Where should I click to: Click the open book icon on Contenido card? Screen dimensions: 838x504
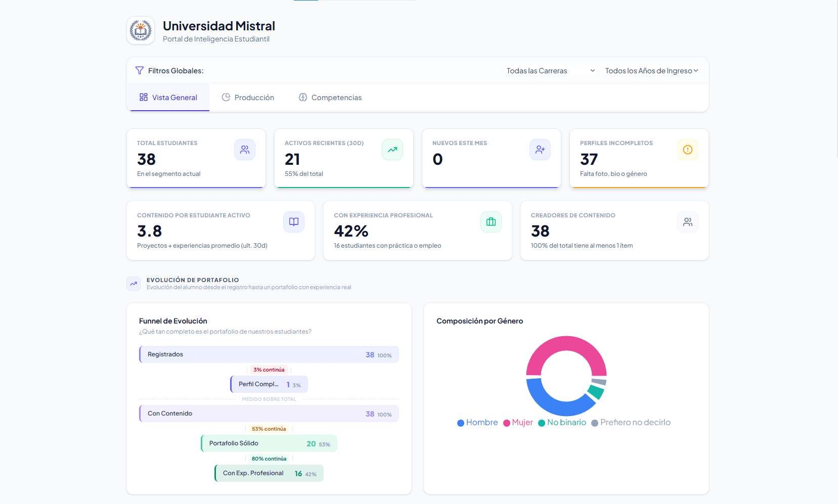294,221
